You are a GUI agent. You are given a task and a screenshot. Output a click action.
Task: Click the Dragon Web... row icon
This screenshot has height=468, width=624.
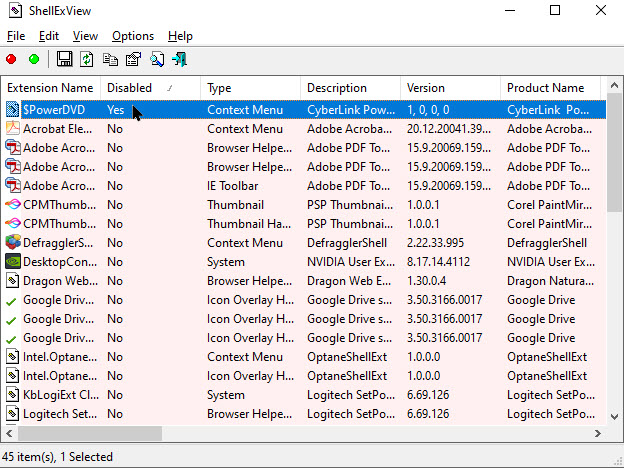12,281
